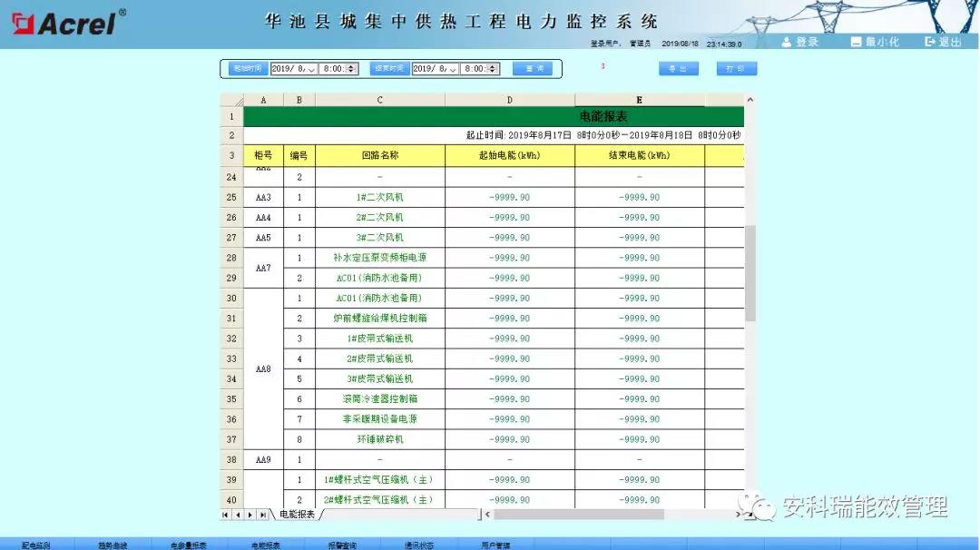The image size is (980, 550).
Task: Click the spreadsheet select-all corner cell
Action: tap(232, 100)
